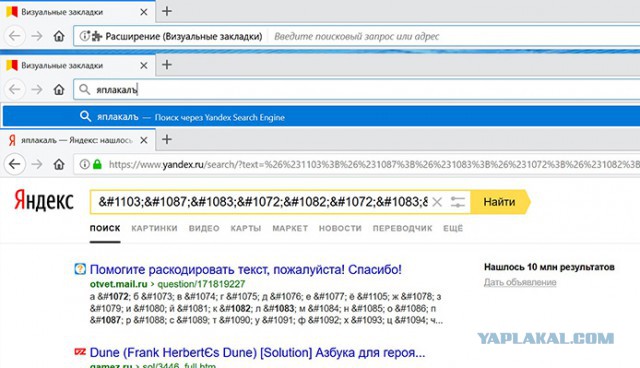Screen dimensions: 640x368
Task: Switch to the НОВОСТИ tab
Action: (340, 228)
